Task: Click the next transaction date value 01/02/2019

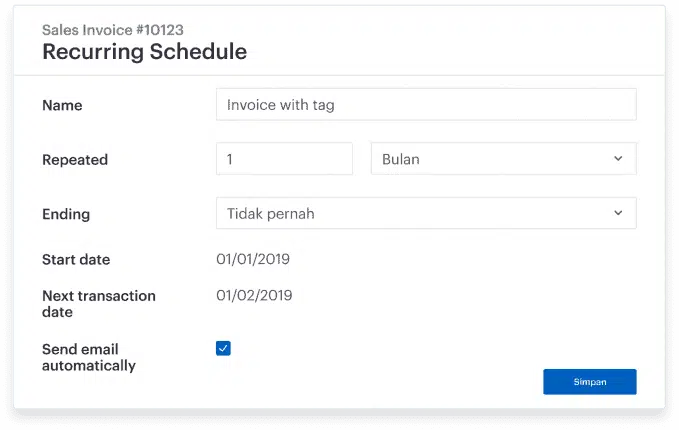Action: [254, 295]
